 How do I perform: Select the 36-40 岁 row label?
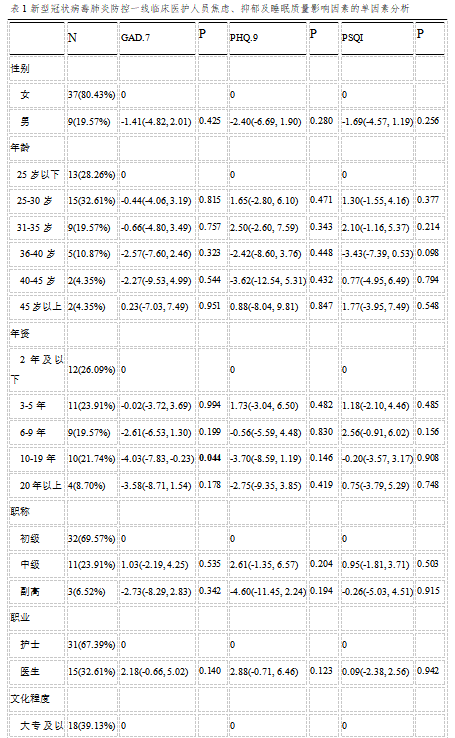click(x=38, y=254)
